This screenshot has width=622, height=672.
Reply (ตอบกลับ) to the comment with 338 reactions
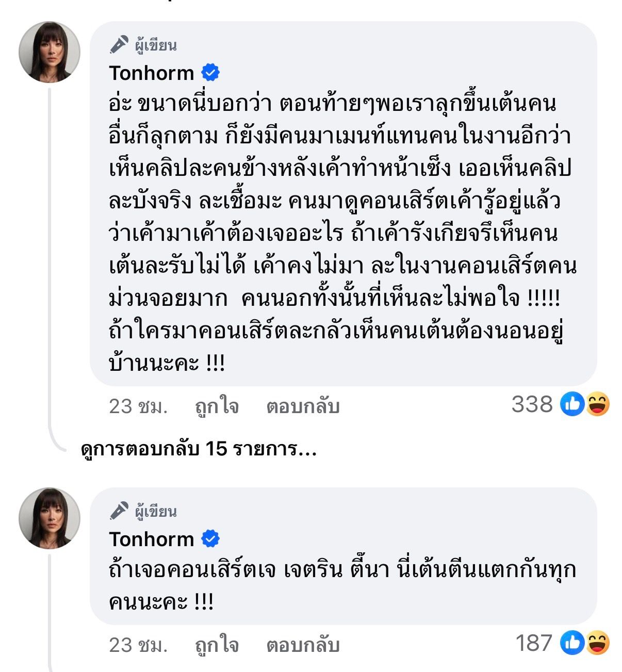[x=303, y=406]
